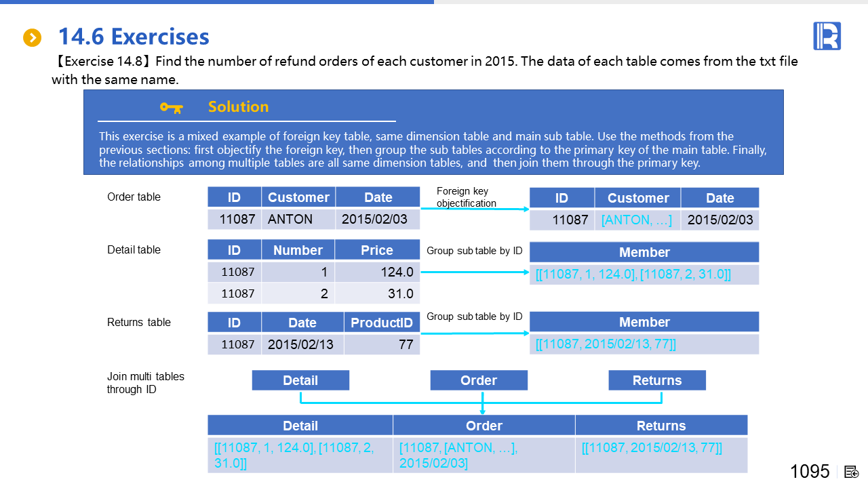The height and width of the screenshot is (488, 868).
Task: Click the [ANTON, …] objectified customer cell
Action: click(x=637, y=220)
